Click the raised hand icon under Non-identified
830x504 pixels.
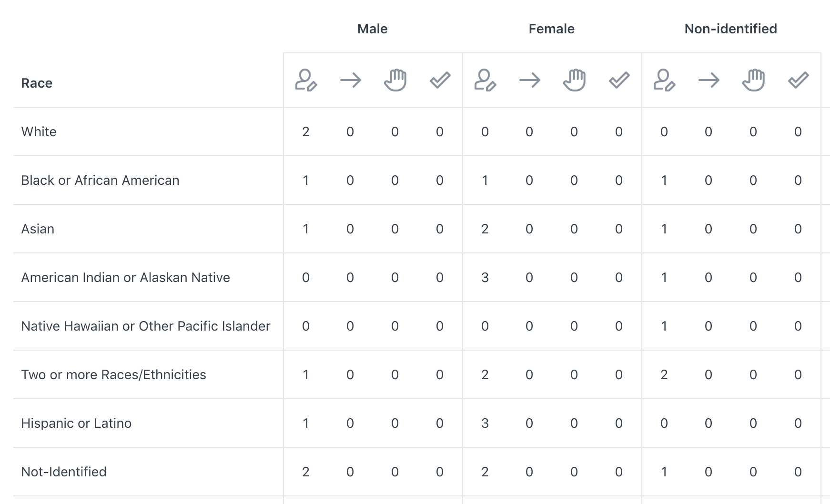tap(753, 80)
